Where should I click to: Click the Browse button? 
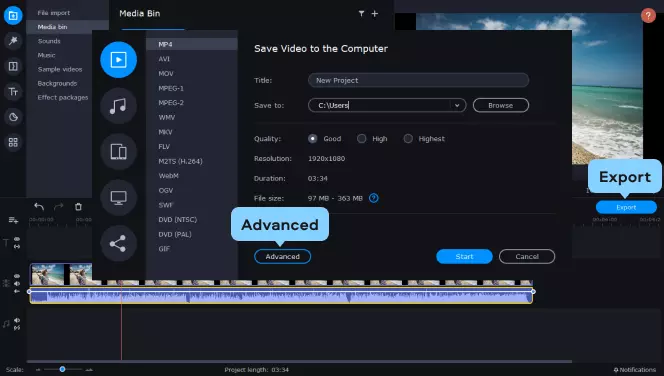[501, 105]
